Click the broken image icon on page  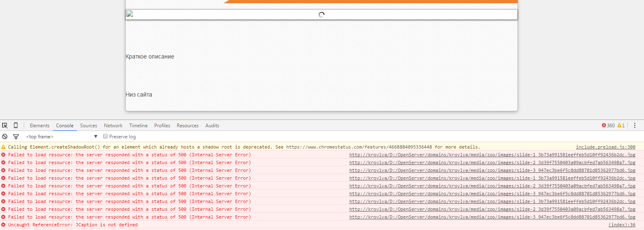click(x=130, y=14)
